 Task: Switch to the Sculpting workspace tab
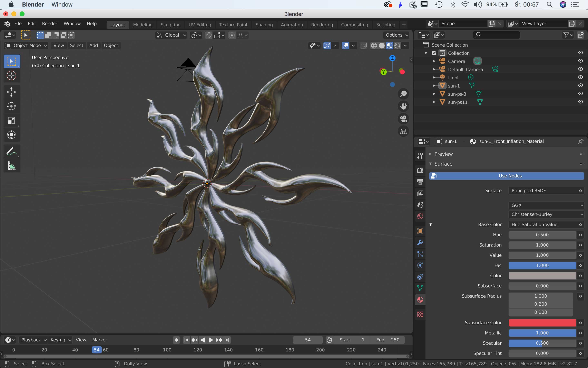170,25
